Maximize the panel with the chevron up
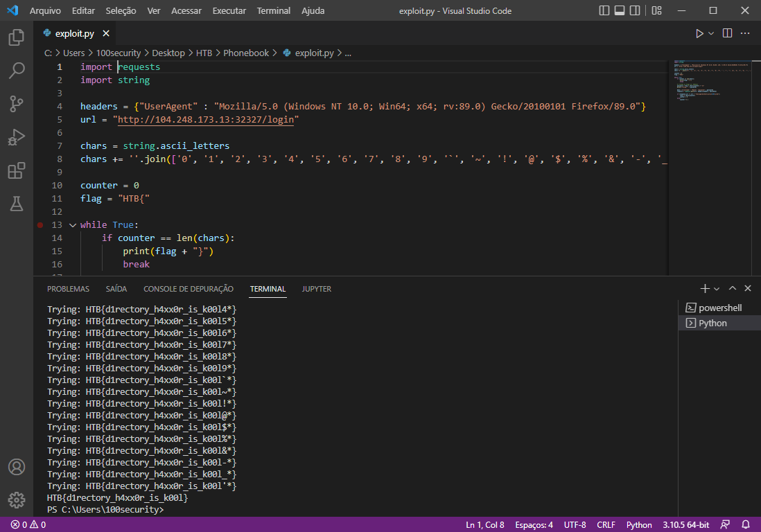Image resolution: width=761 pixels, height=532 pixels. click(733, 289)
